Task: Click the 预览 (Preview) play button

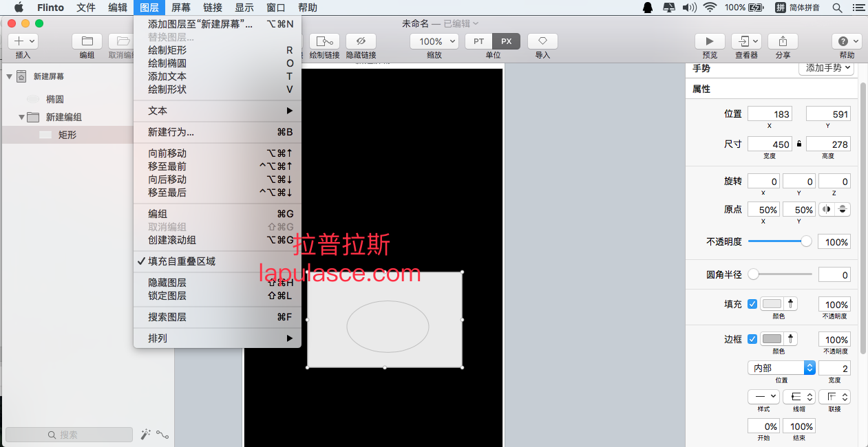Action: 710,41
